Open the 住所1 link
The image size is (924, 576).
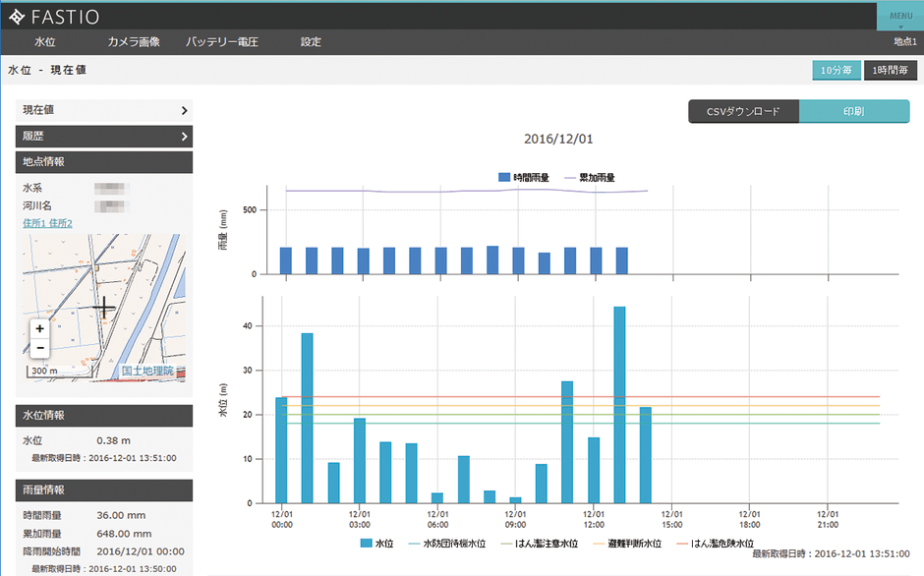[35, 224]
